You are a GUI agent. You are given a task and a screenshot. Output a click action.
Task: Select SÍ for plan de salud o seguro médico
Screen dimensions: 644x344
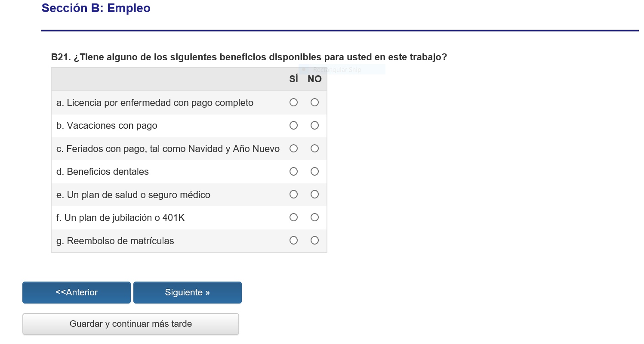293,194
